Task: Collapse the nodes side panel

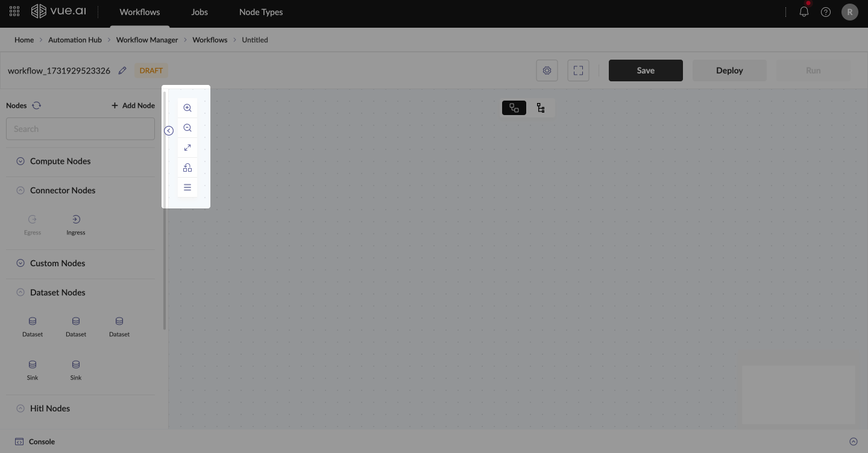Action: point(169,131)
